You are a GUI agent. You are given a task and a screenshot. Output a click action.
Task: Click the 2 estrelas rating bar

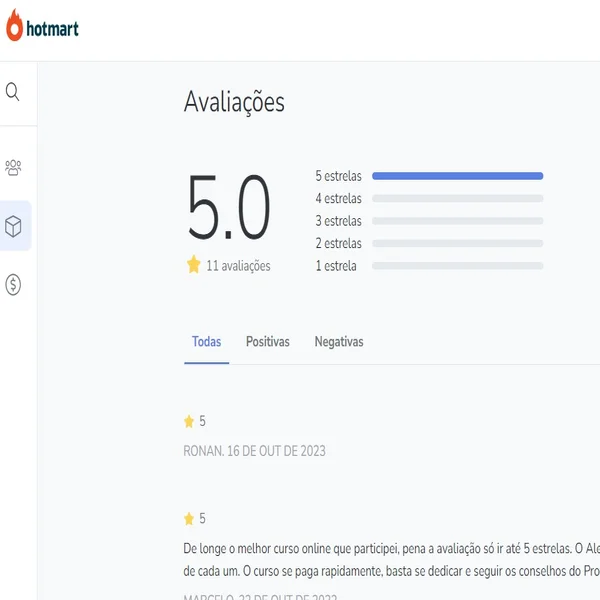click(x=458, y=243)
